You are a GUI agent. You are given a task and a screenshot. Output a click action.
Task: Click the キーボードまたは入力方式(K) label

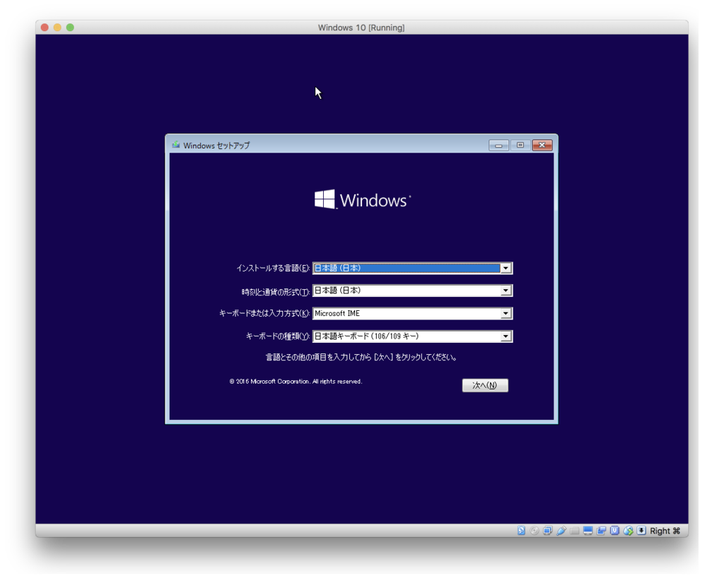pyautogui.click(x=264, y=313)
